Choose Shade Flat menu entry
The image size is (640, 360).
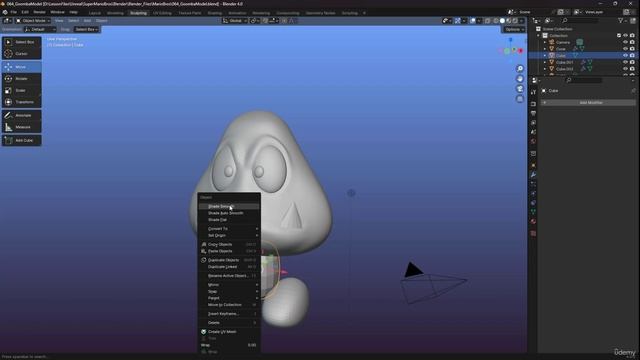coord(229,220)
